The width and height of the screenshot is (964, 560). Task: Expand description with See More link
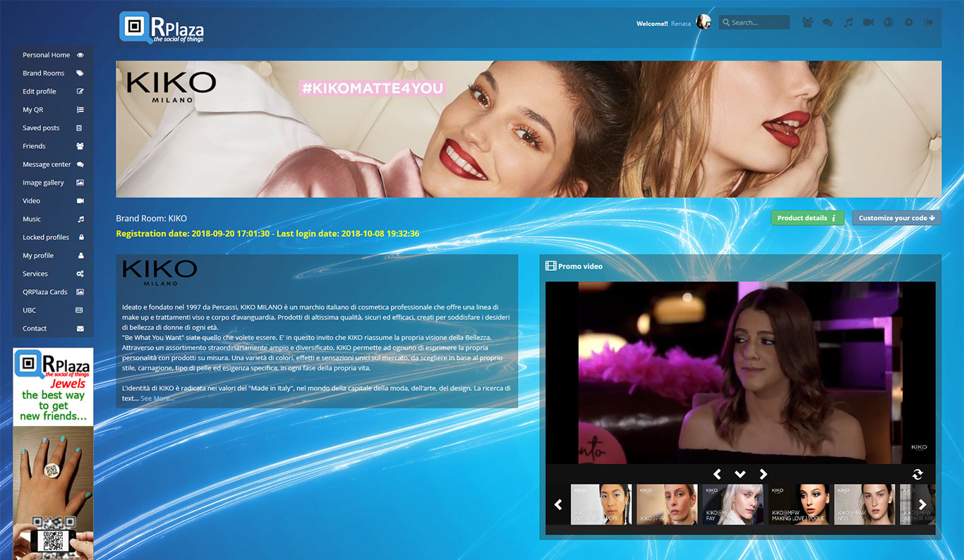[157, 398]
